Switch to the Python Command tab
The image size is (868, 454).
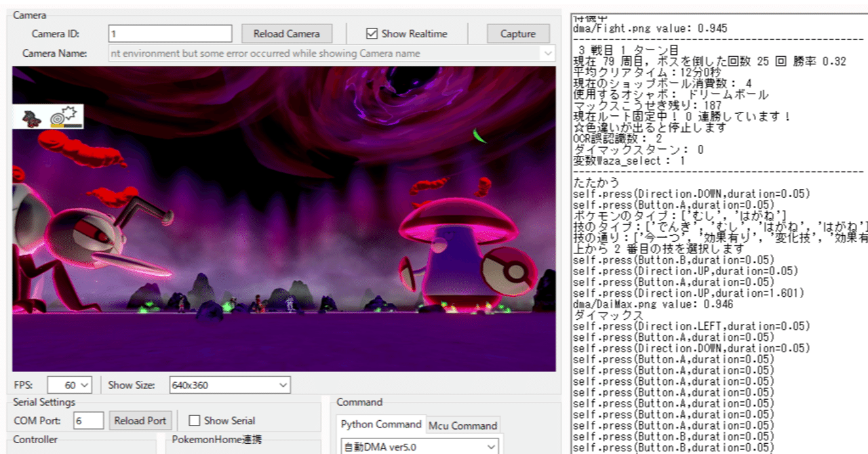[x=381, y=424]
